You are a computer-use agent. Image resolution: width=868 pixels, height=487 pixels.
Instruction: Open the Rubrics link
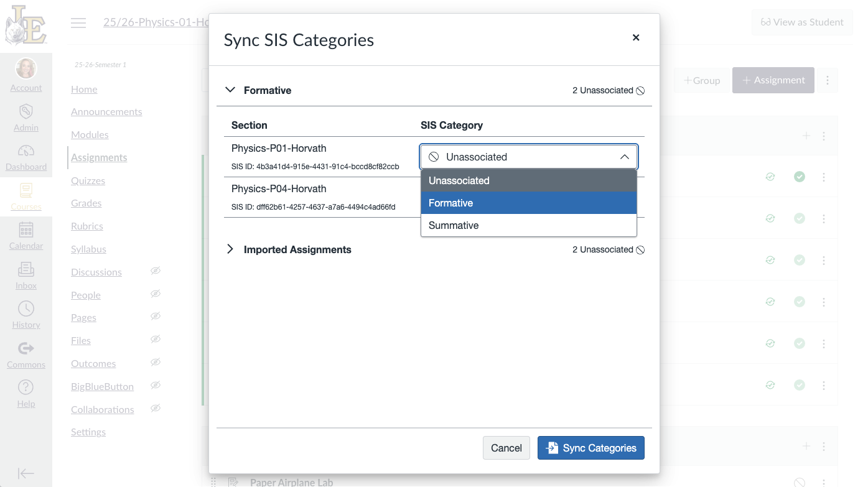pos(87,226)
